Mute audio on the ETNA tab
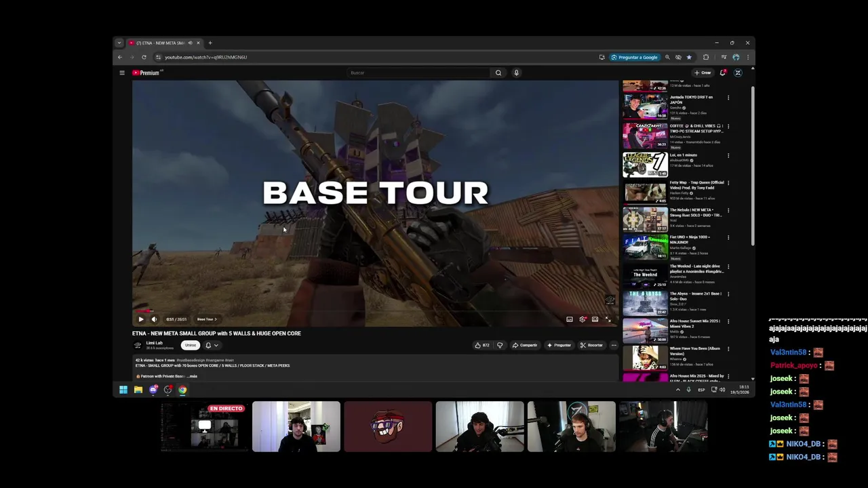This screenshot has height=488, width=868. tap(190, 43)
